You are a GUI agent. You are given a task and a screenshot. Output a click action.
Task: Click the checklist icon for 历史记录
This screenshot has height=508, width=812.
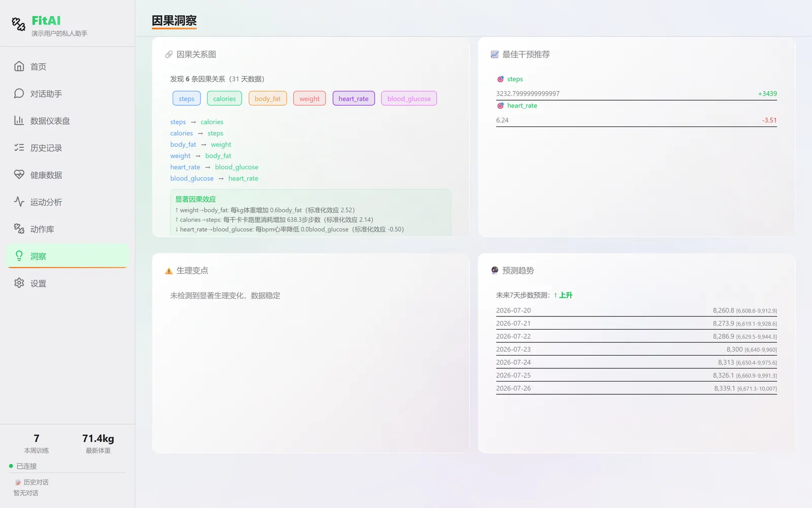tap(19, 147)
